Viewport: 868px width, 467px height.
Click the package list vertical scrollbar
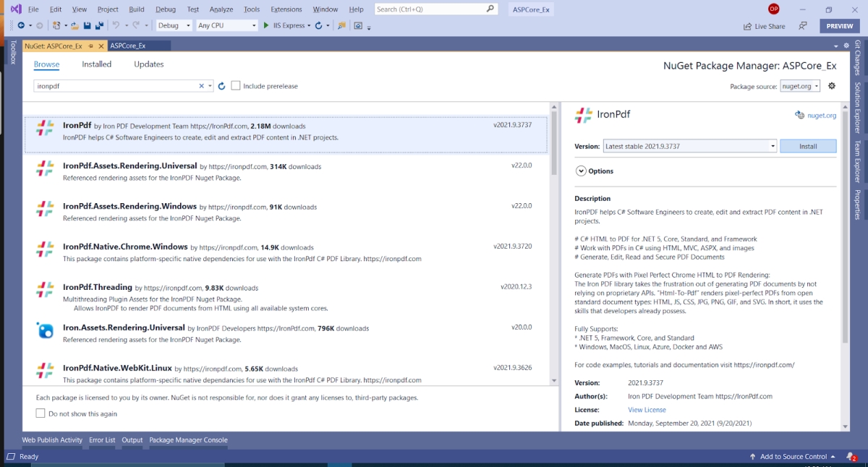[x=554, y=244]
